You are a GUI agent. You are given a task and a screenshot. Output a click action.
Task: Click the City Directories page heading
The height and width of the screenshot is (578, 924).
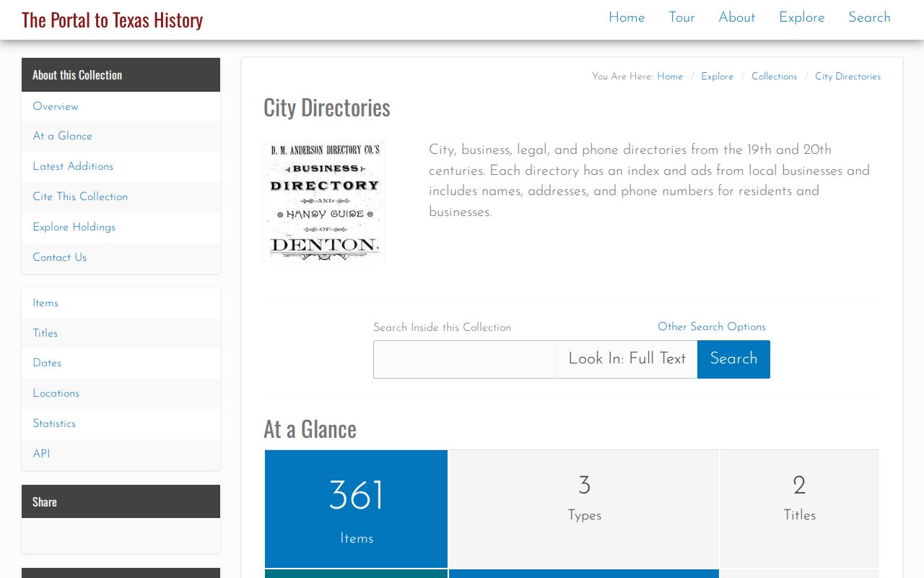[x=327, y=108]
